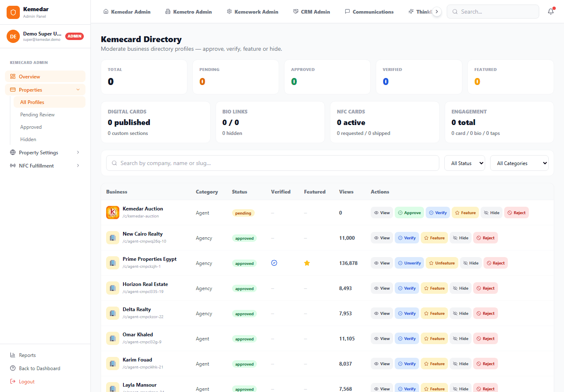Click the Views column header
The image size is (564, 392).
[346, 191]
